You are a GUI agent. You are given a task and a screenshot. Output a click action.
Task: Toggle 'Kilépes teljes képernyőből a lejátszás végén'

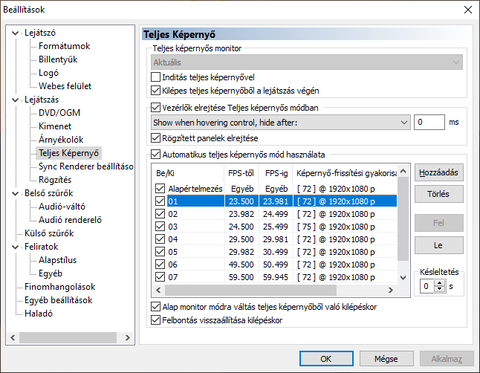[x=156, y=91]
